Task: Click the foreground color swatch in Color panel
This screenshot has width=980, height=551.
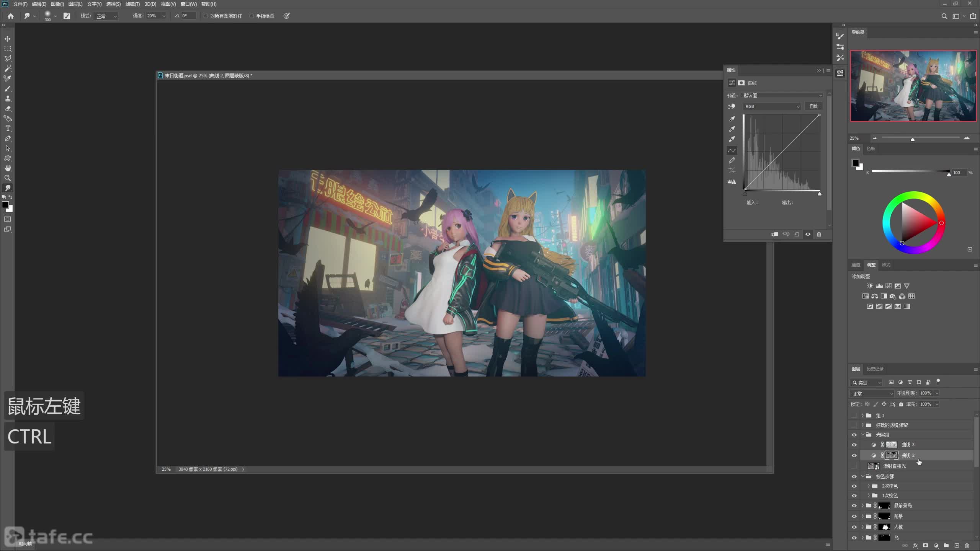Action: 855,163
